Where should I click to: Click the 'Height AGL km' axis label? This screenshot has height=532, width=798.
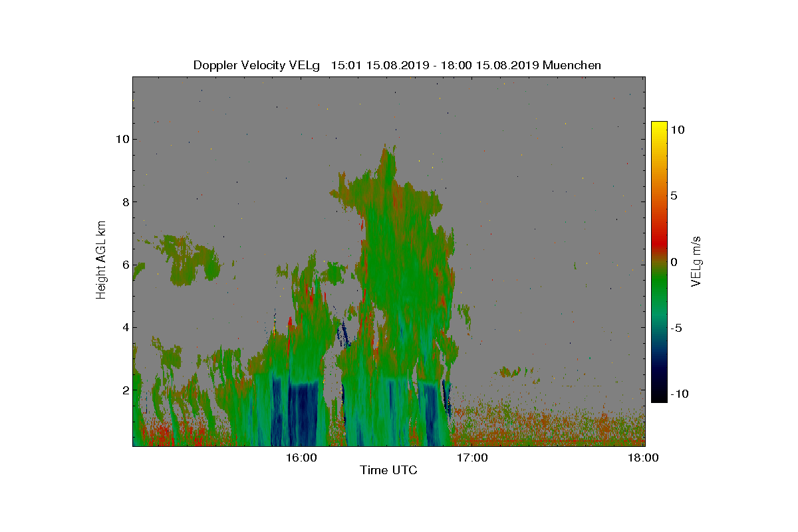pos(102,260)
